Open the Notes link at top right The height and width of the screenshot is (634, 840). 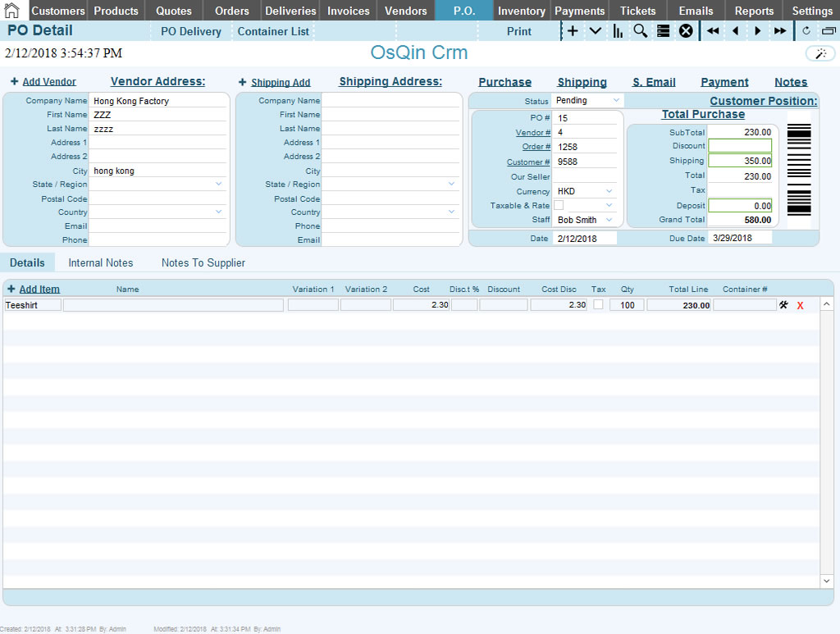[791, 82]
